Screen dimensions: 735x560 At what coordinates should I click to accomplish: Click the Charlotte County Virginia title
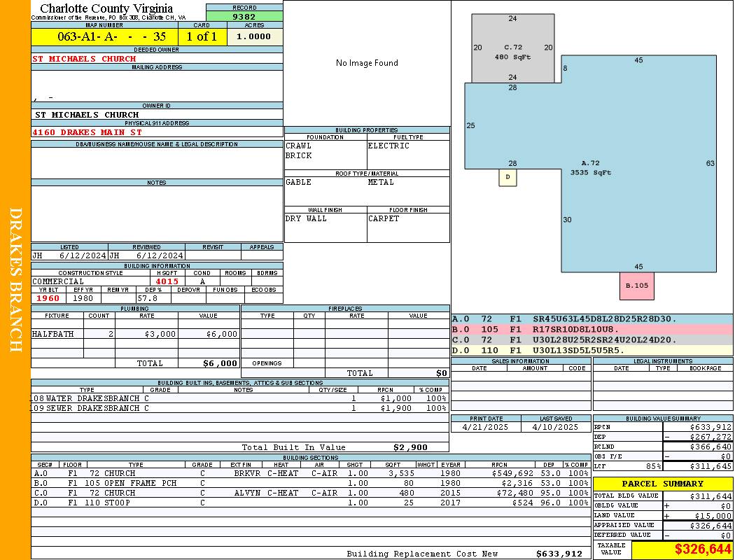click(x=106, y=8)
